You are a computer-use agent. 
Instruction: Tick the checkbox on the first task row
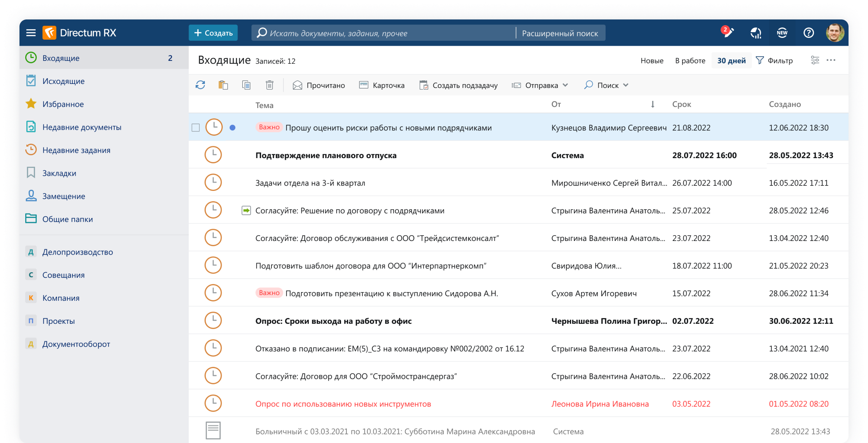[x=196, y=128]
